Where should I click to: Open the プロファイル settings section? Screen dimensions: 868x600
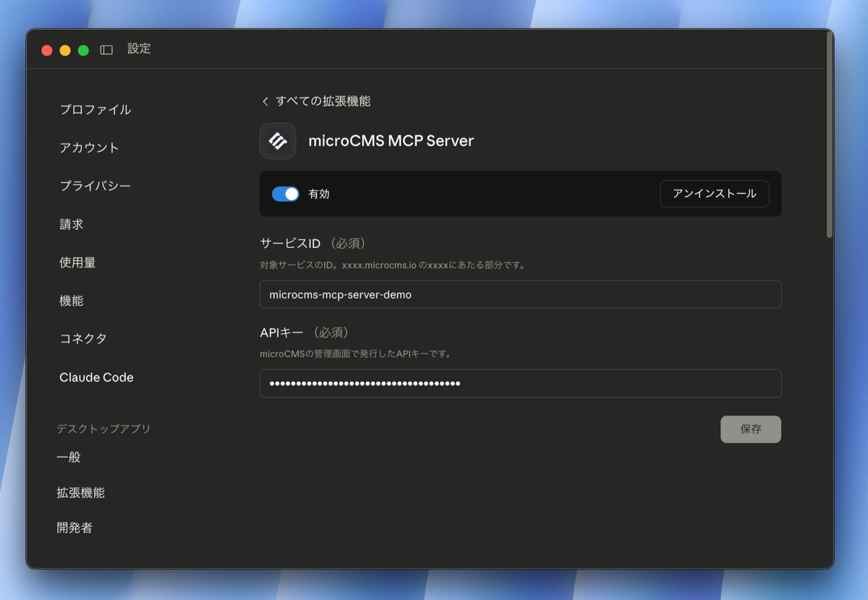pos(95,110)
